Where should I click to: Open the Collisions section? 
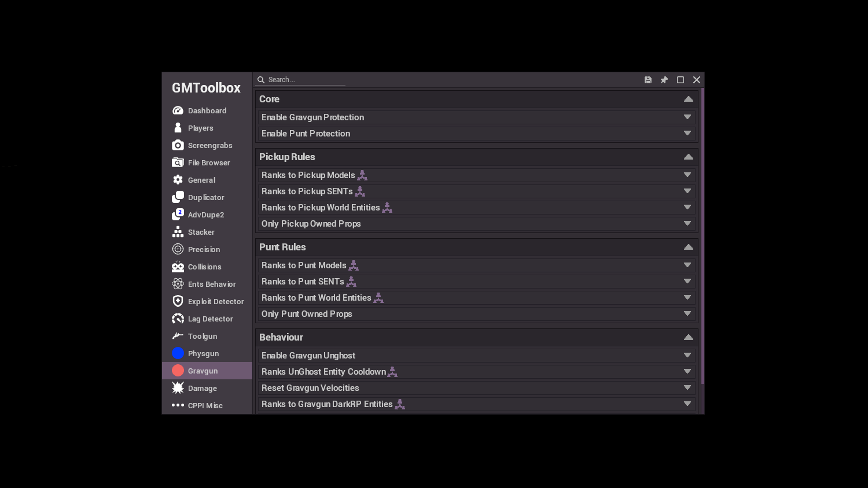(x=207, y=267)
